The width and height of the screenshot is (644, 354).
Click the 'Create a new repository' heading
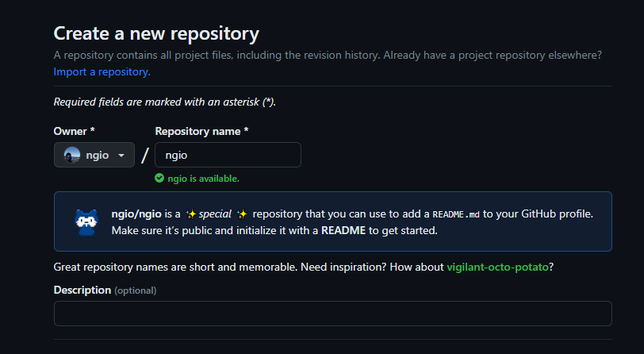[x=156, y=33]
